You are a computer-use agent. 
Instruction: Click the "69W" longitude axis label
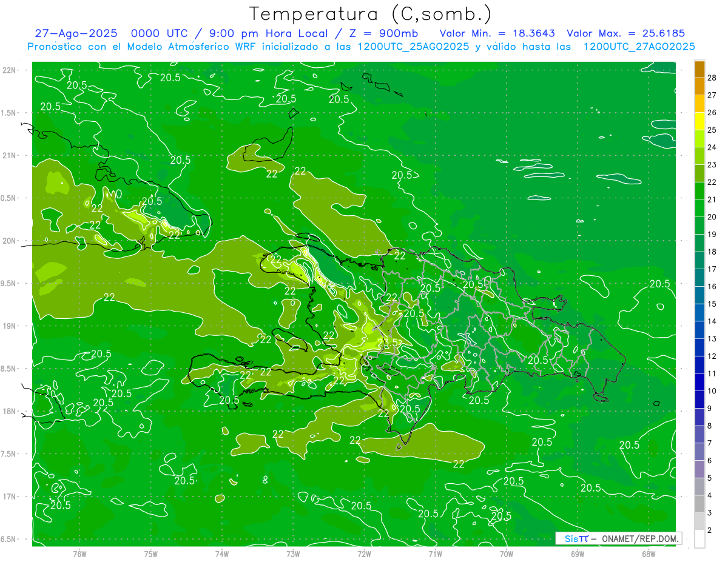[578, 554]
